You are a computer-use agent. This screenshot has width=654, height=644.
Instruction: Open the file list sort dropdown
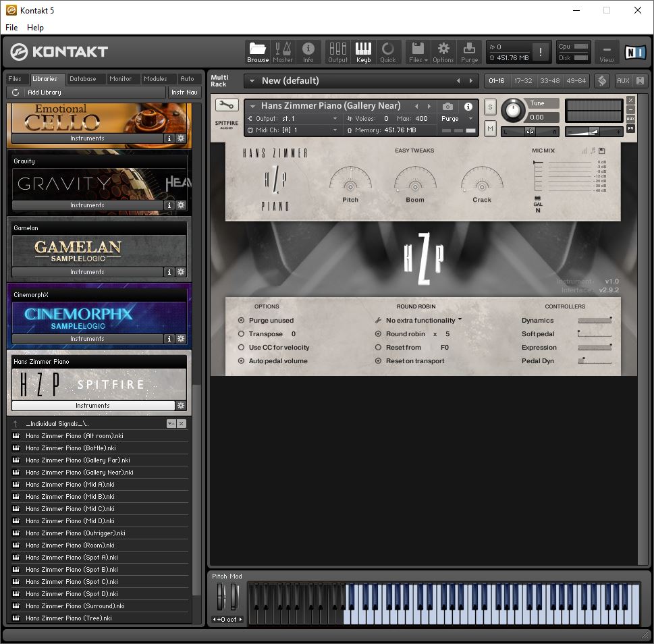click(171, 424)
